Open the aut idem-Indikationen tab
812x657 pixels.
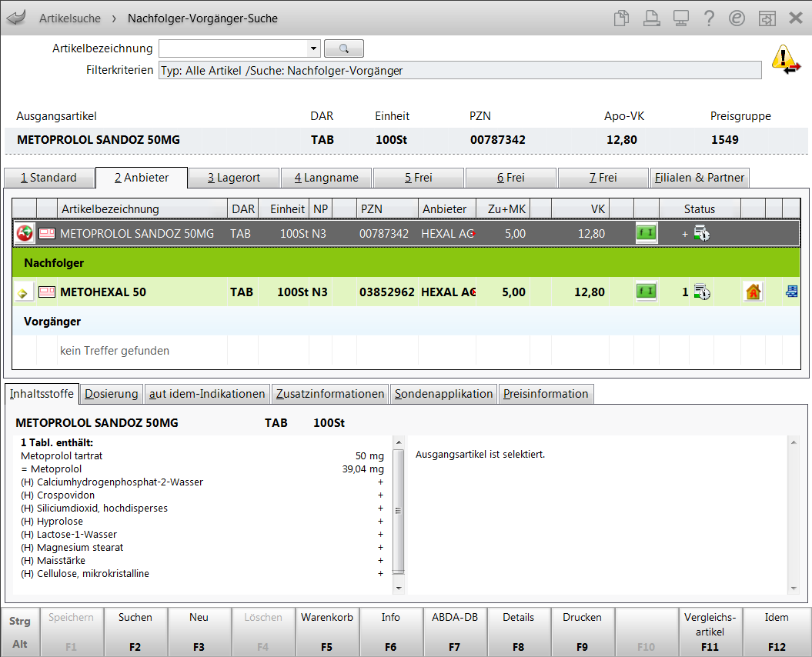207,394
